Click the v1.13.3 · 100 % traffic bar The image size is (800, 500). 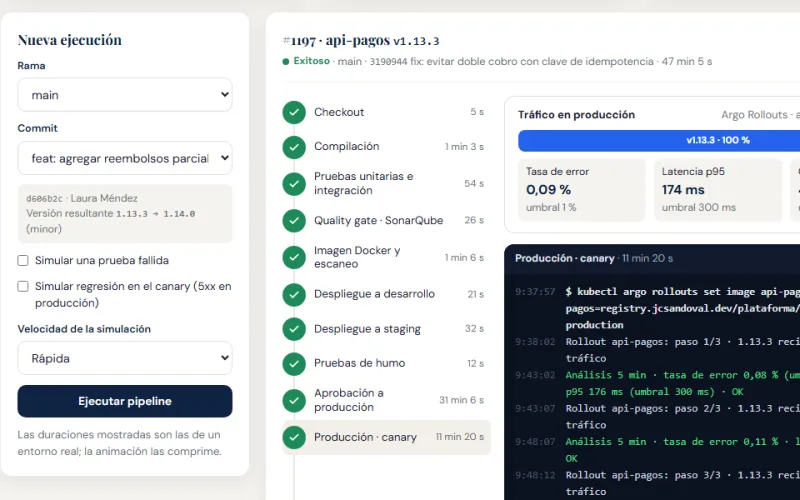[659, 141]
